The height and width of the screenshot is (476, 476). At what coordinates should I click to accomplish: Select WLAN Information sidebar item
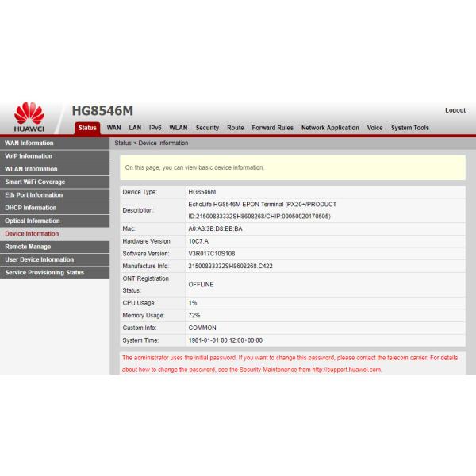55,169
